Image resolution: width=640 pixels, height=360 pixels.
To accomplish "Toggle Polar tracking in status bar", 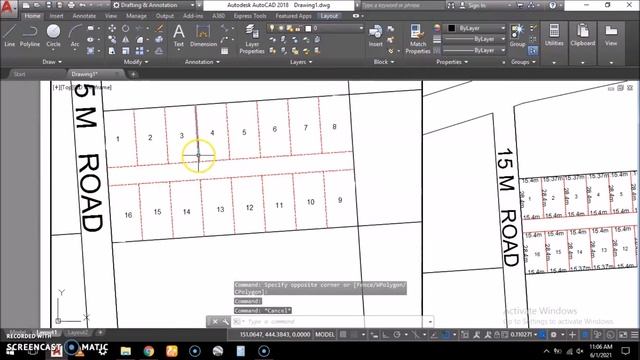I will (x=397, y=335).
